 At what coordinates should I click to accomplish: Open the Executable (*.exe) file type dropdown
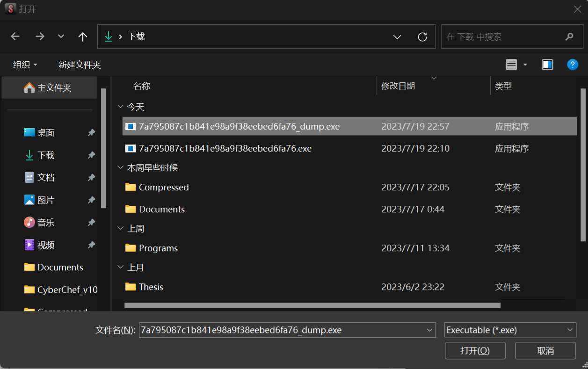tap(510, 330)
